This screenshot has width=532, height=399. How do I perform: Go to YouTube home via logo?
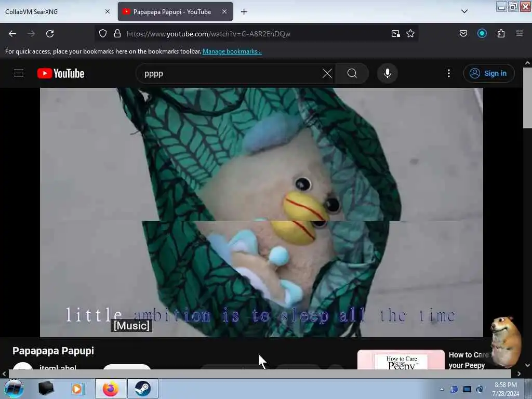(61, 73)
